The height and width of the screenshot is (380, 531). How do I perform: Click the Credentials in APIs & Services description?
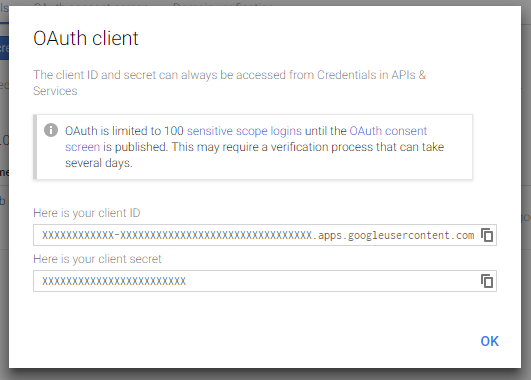point(229,83)
